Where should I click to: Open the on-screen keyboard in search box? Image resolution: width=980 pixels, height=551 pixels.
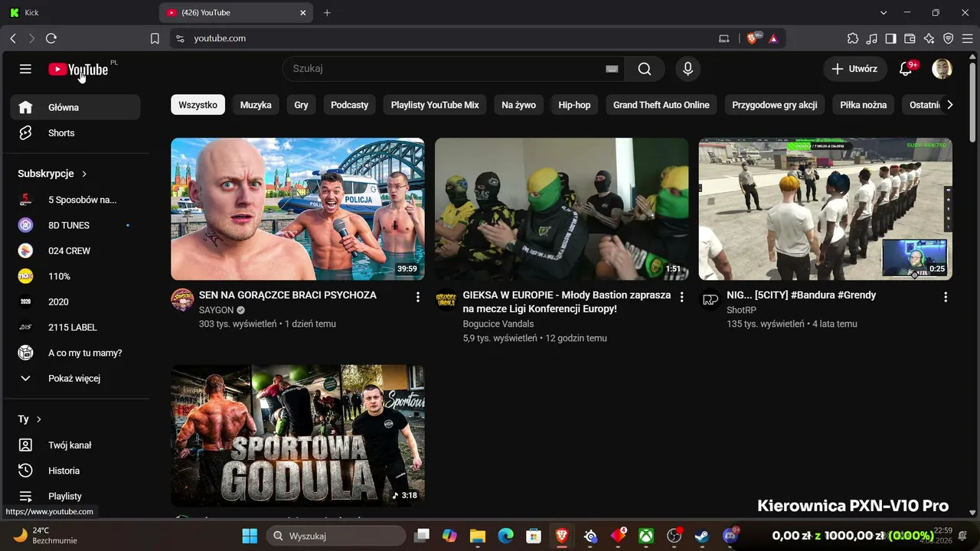click(612, 69)
